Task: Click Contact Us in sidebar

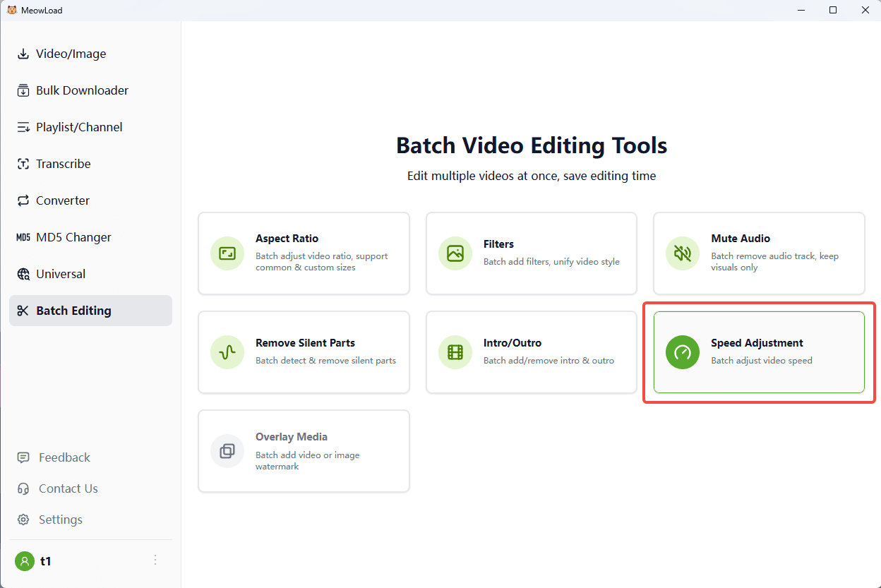Action: [68, 488]
